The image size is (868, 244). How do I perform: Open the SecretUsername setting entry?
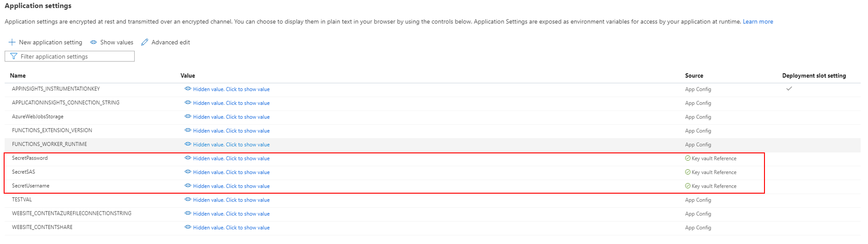click(31, 186)
